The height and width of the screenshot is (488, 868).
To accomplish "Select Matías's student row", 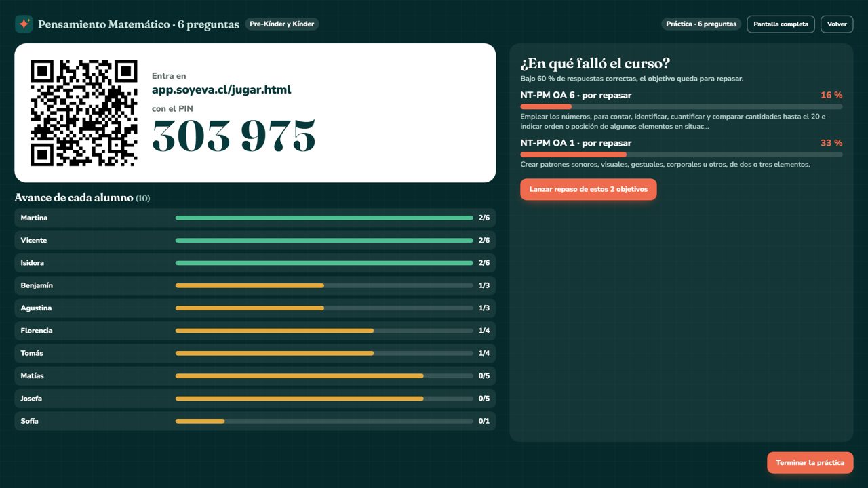I will pos(255,376).
